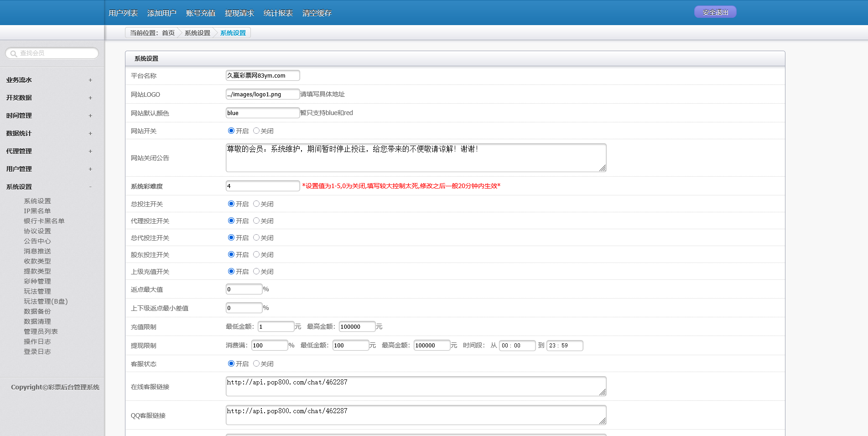Open 数据清理 in the sidebar
Image resolution: width=868 pixels, height=436 pixels.
click(x=37, y=321)
